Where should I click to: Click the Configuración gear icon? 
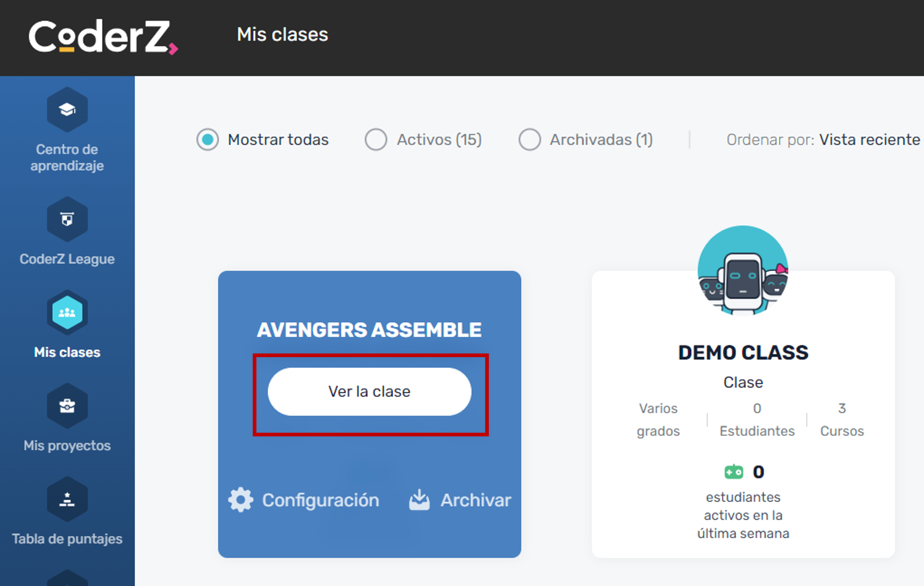[x=241, y=500]
